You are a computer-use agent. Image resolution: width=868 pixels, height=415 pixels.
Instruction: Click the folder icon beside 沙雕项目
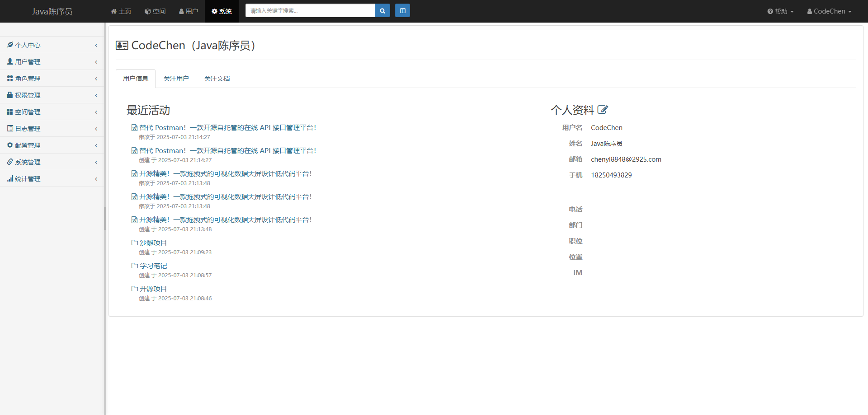coord(135,242)
